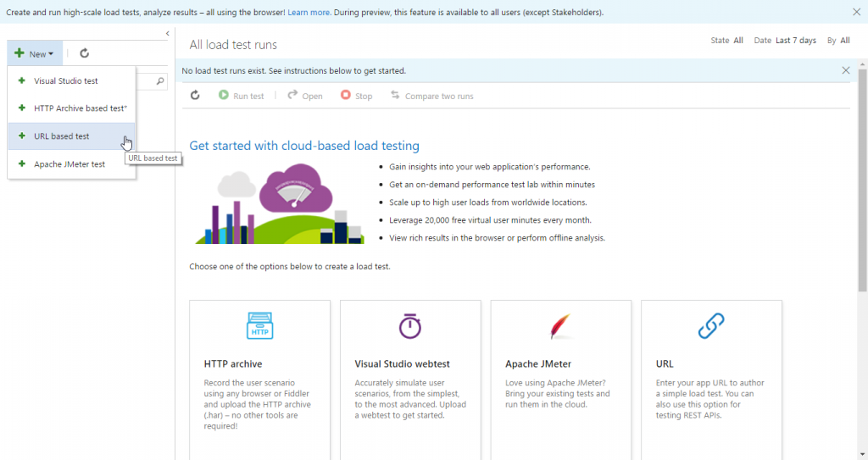Click the HTTP archive card icon
The width and height of the screenshot is (868, 460).
click(x=259, y=325)
